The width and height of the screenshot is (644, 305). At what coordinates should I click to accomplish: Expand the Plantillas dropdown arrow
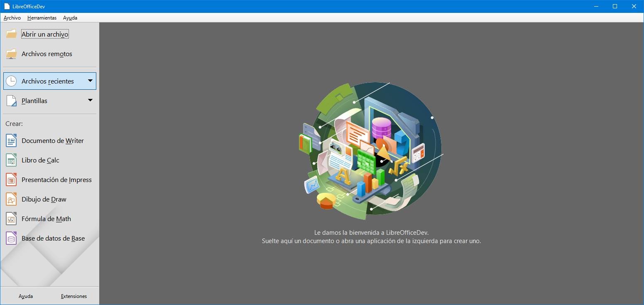click(90, 100)
